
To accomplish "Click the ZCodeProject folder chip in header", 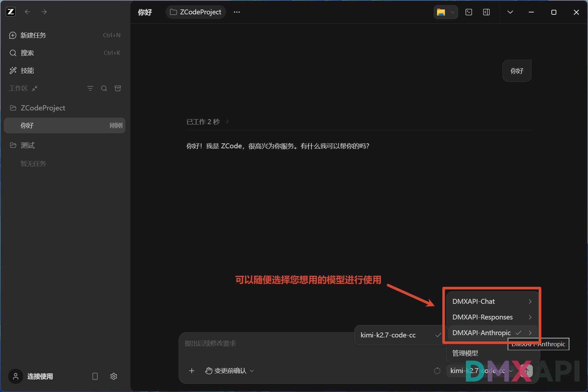I will pyautogui.click(x=196, y=12).
